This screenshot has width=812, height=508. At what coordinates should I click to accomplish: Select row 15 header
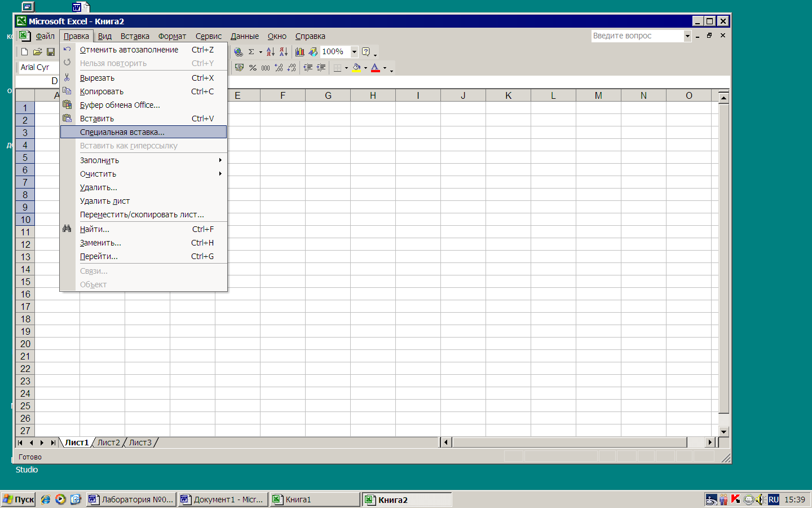[x=25, y=282]
